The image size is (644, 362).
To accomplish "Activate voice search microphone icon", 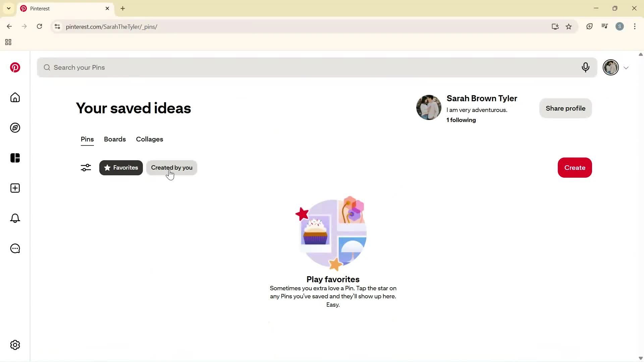I will tap(586, 67).
